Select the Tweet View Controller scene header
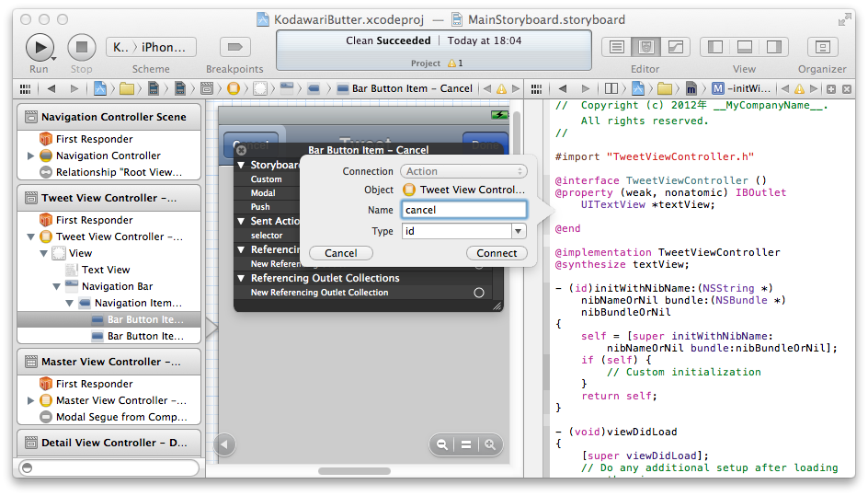This screenshot has height=496, width=868. (109, 198)
